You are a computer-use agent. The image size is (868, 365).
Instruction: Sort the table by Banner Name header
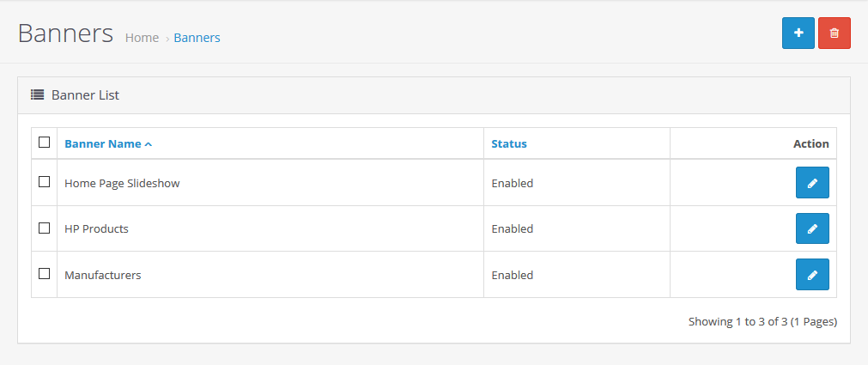pos(103,144)
